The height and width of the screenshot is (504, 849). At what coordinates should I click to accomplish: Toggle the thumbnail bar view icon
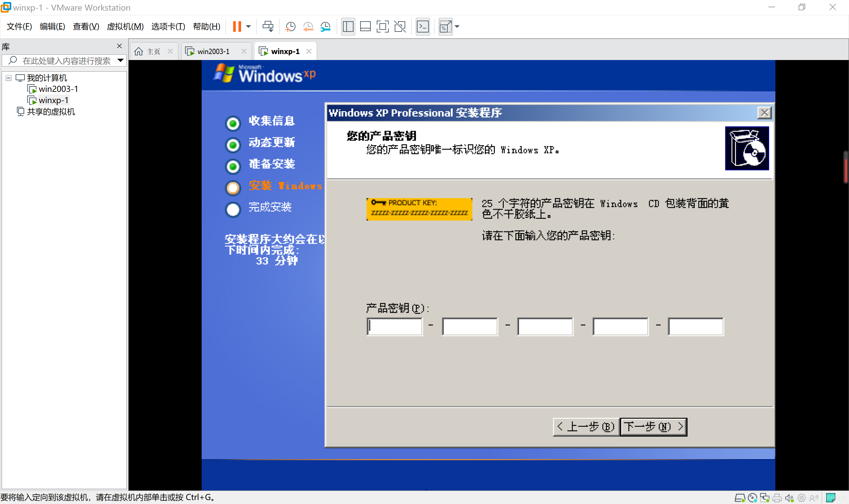pyautogui.click(x=365, y=27)
